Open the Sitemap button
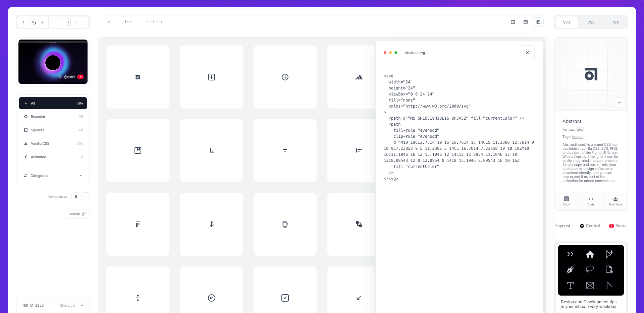 [78, 214]
